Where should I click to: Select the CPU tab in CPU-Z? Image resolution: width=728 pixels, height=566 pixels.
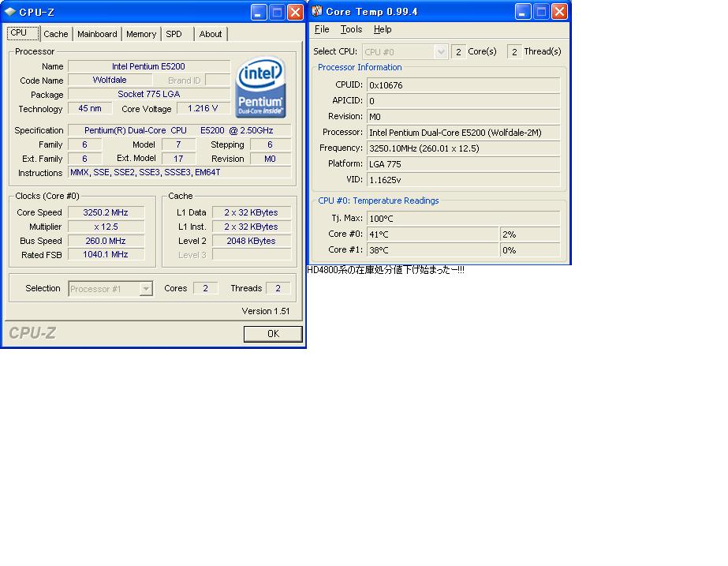pos(22,33)
